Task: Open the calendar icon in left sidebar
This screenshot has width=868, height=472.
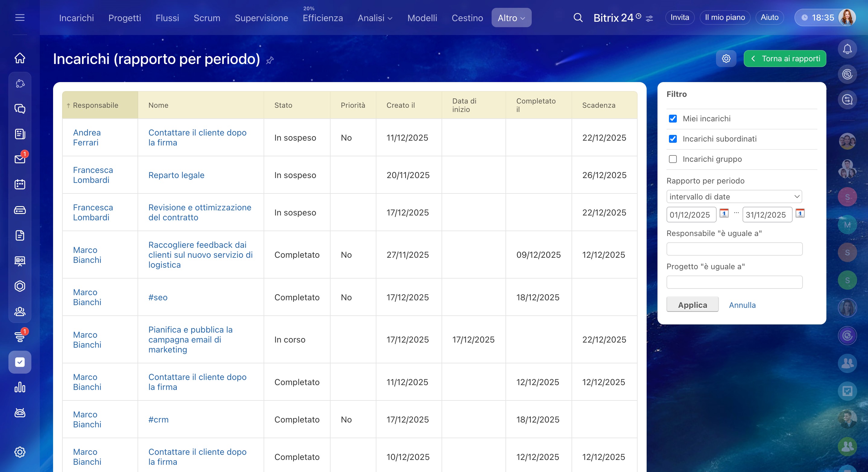Action: tap(20, 184)
